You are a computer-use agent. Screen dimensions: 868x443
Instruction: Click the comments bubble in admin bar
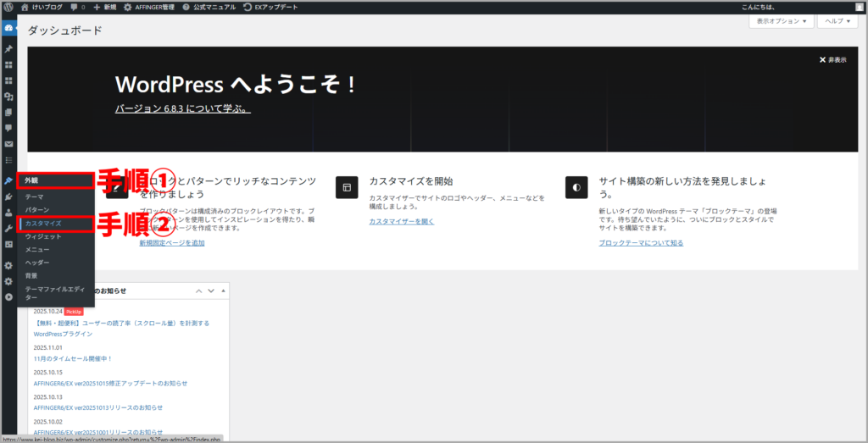pos(76,7)
